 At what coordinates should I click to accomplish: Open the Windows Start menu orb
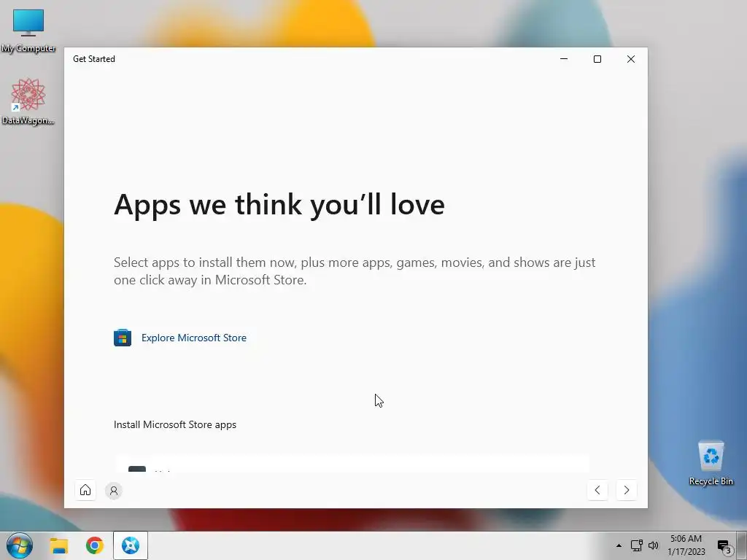(x=20, y=545)
